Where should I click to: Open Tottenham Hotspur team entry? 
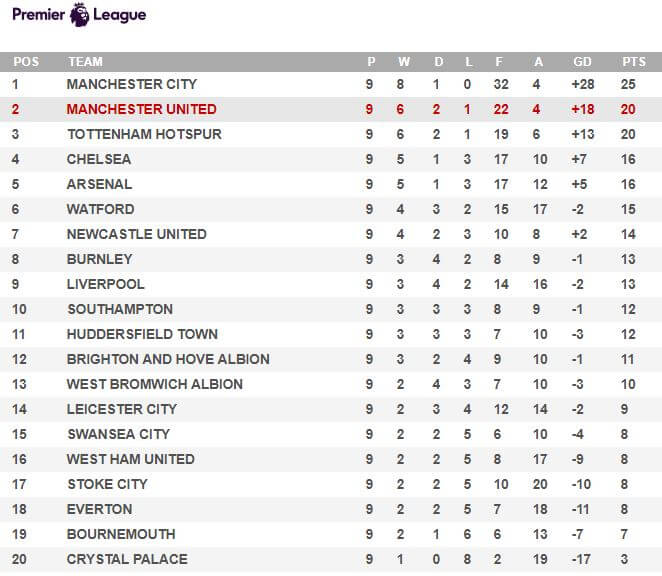[144, 134]
